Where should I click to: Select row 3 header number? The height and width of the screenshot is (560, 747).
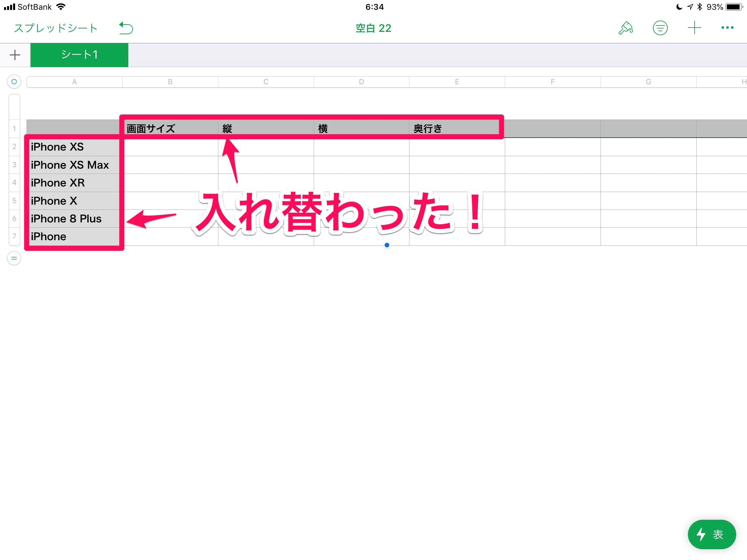(14, 165)
